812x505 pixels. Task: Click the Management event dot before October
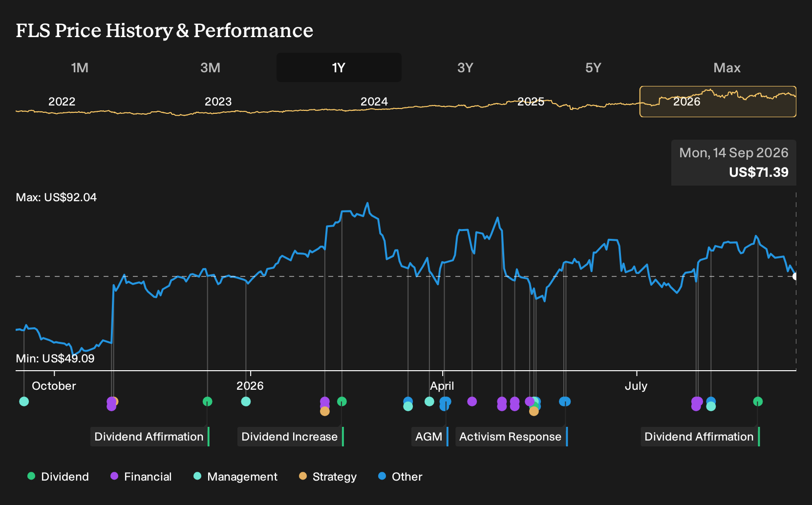point(24,401)
